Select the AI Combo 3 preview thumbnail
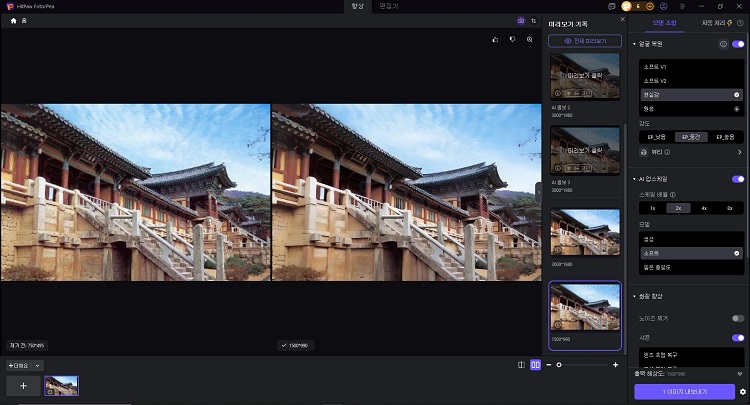This screenshot has width=750, height=405. 585,151
